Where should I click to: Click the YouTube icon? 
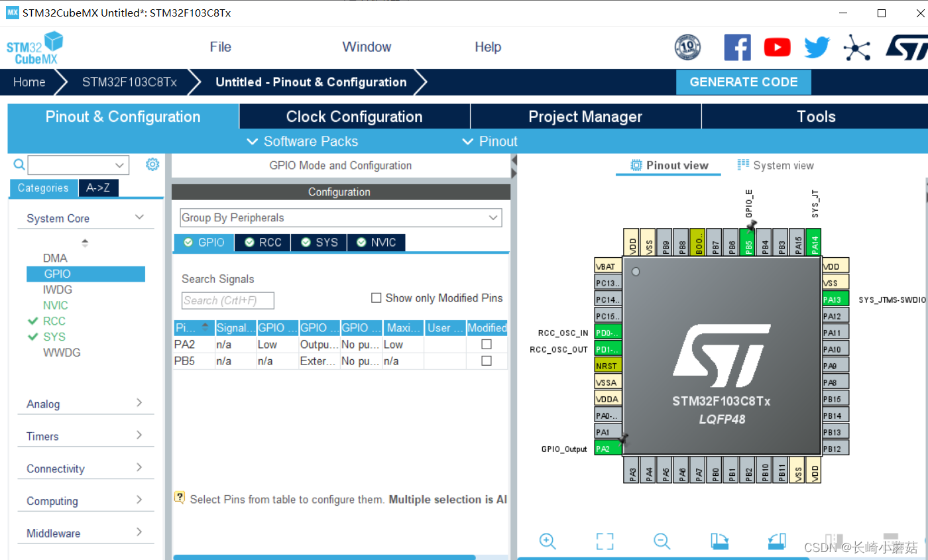click(777, 47)
